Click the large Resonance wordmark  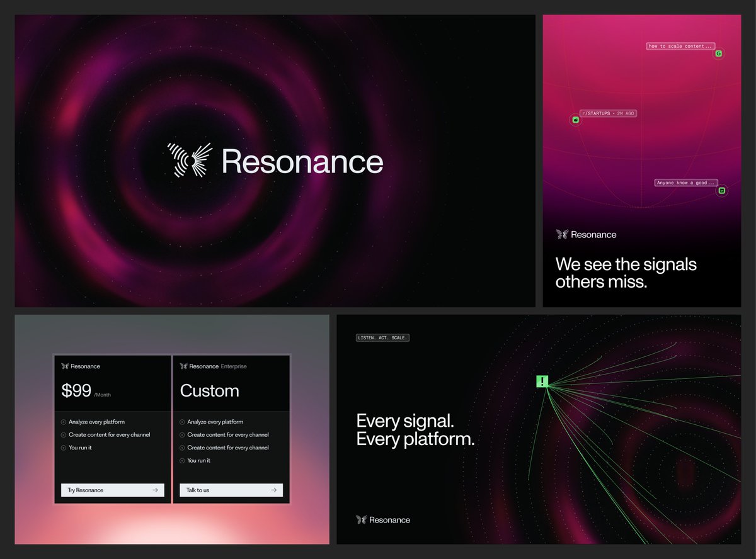302,162
